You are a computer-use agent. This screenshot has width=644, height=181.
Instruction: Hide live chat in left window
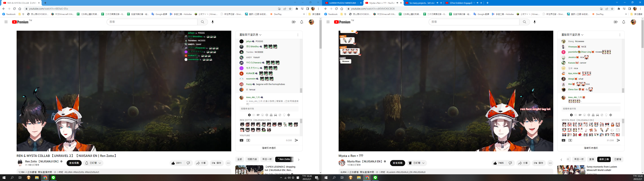[x=269, y=148]
